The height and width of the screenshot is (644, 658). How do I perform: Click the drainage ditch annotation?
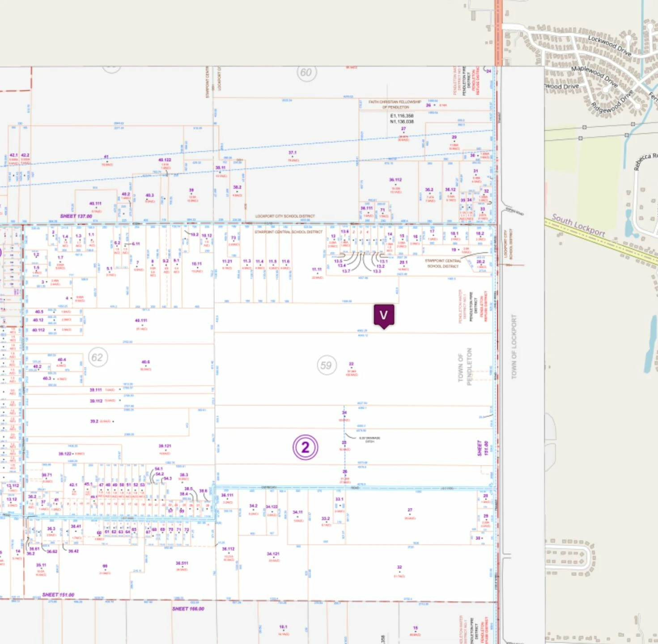[x=369, y=440]
